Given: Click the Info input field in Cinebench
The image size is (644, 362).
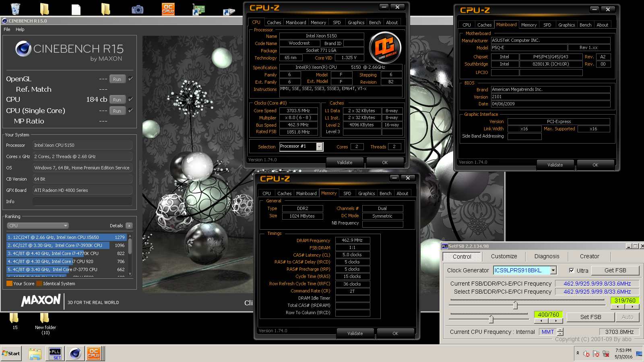Looking at the screenshot, I should (x=83, y=202).
